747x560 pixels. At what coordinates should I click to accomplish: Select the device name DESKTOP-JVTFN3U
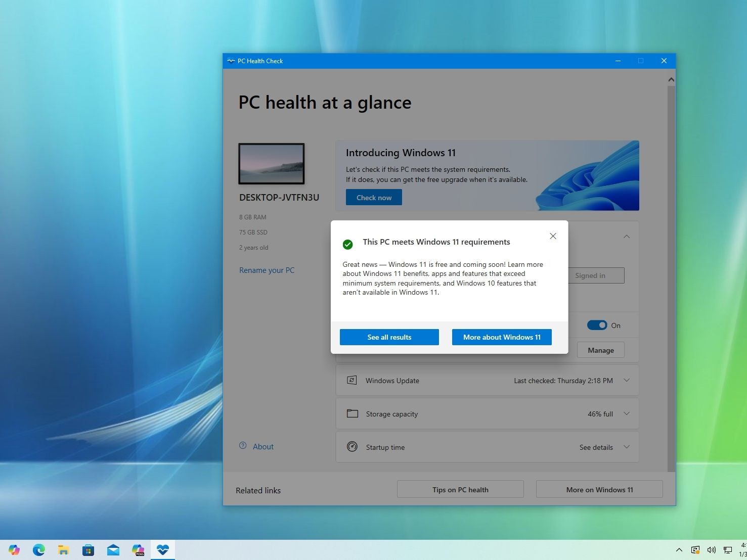279,198
